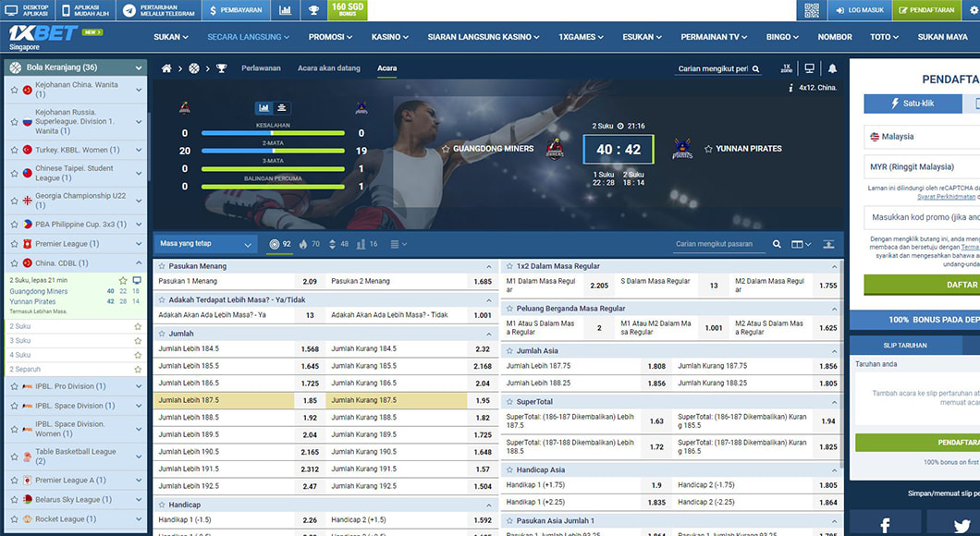The width and height of the screenshot is (980, 536).
Task: Filter markets by bar icon 16
Action: (x=367, y=244)
